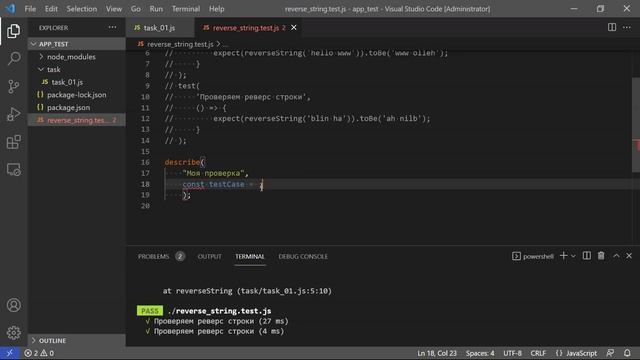Viewport: 640px width, 360px height.
Task: Open the Go menu
Action: coord(136,9)
